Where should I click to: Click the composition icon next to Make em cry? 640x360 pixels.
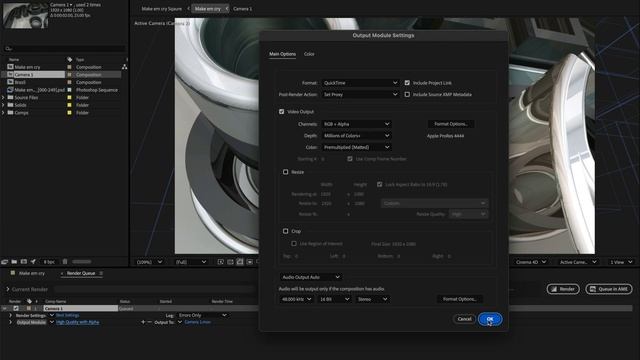point(11,67)
